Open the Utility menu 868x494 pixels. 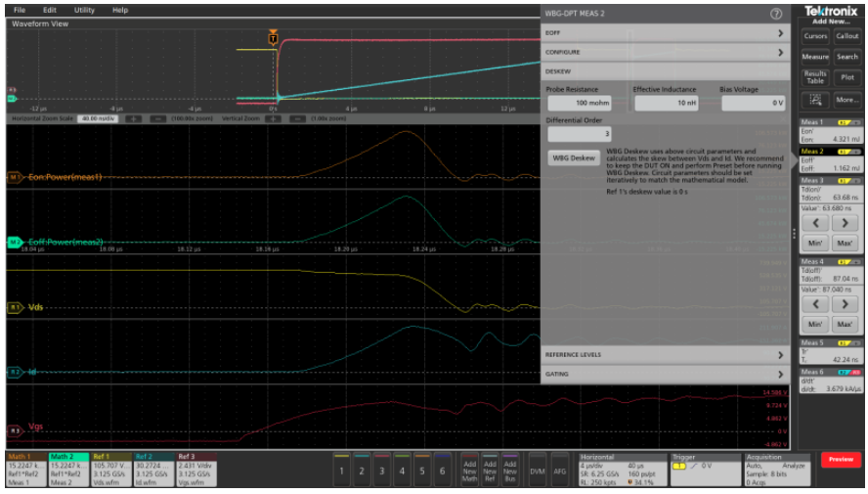pos(84,10)
